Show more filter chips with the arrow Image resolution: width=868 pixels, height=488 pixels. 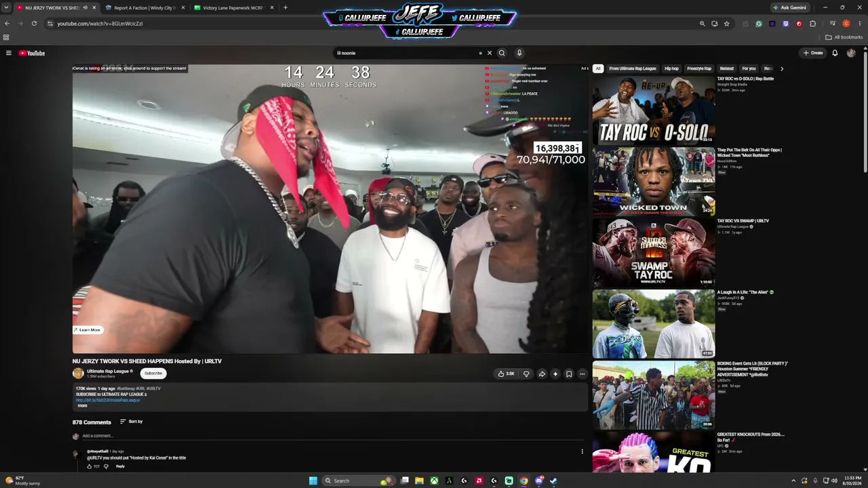click(782, 68)
